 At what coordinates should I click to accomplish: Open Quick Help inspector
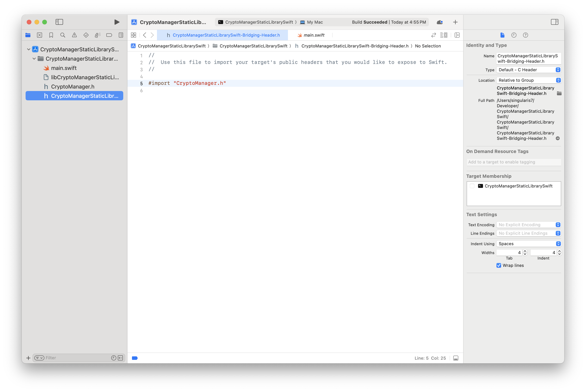[525, 35]
